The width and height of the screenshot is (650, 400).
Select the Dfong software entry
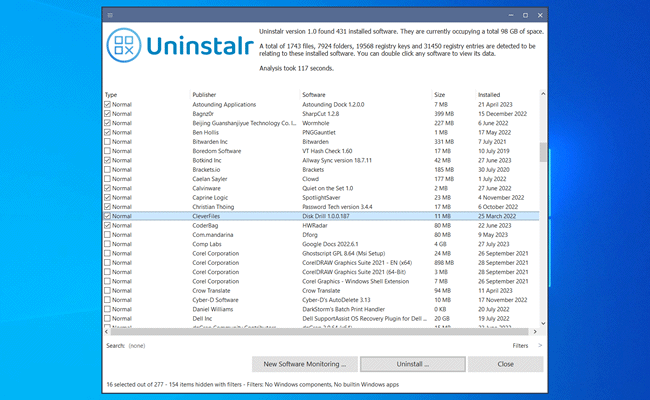[x=310, y=235]
